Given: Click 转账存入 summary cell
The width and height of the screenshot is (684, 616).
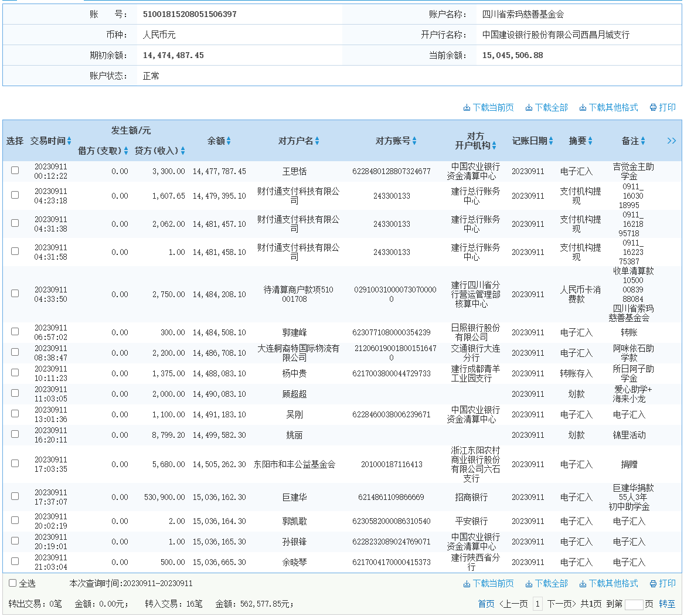Looking at the screenshot, I should point(576,373).
